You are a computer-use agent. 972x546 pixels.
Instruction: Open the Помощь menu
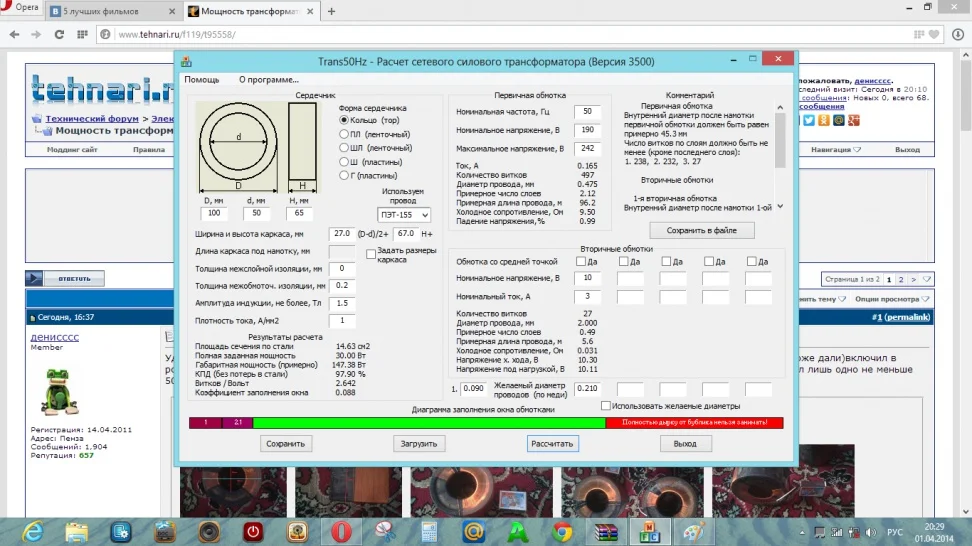click(x=201, y=80)
